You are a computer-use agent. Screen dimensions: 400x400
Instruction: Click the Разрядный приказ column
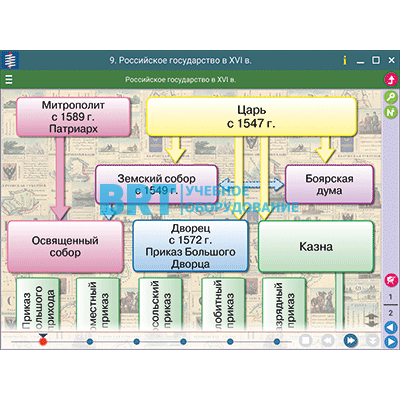click(x=284, y=305)
